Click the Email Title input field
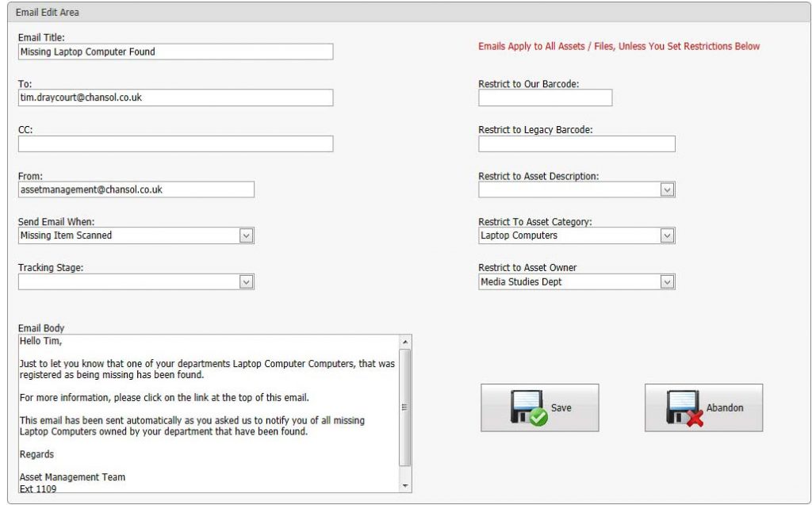This screenshot has height=505, width=812. [174, 52]
